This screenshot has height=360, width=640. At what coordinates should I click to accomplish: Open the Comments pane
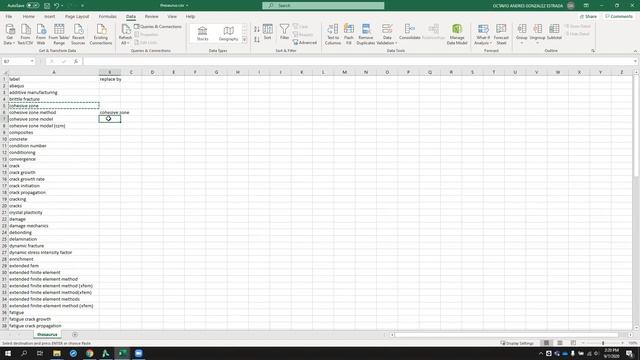point(619,16)
